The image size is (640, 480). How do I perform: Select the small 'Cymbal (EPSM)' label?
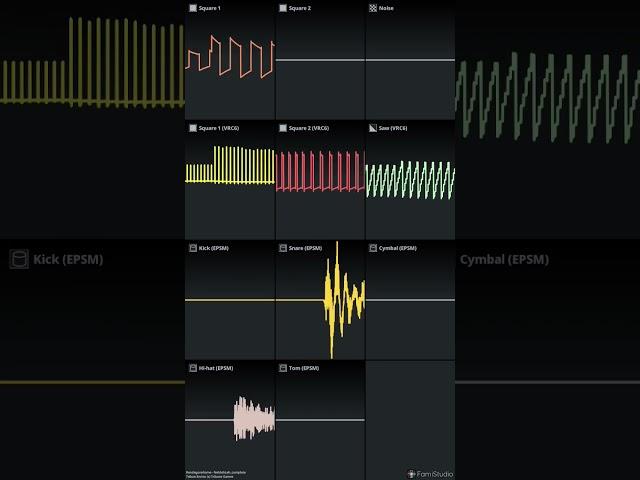398,248
